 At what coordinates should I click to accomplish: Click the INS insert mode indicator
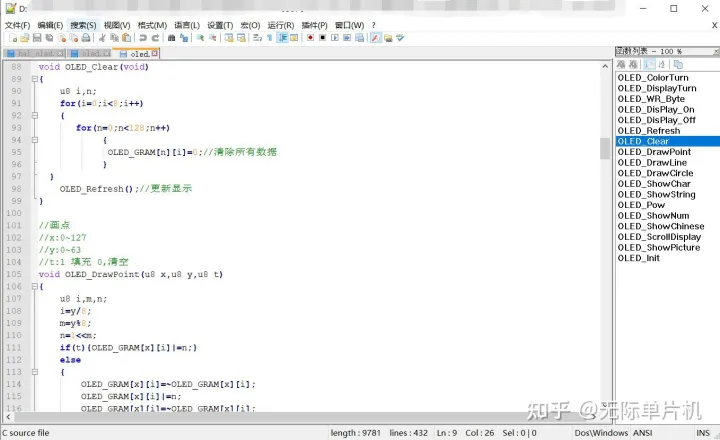coord(703,433)
